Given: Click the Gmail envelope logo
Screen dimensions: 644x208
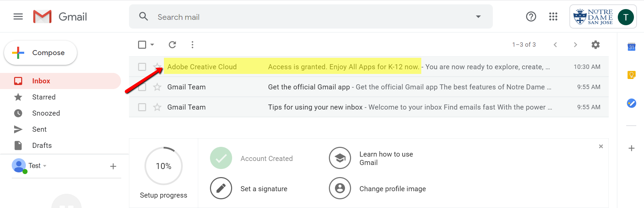Looking at the screenshot, I should point(42,16).
